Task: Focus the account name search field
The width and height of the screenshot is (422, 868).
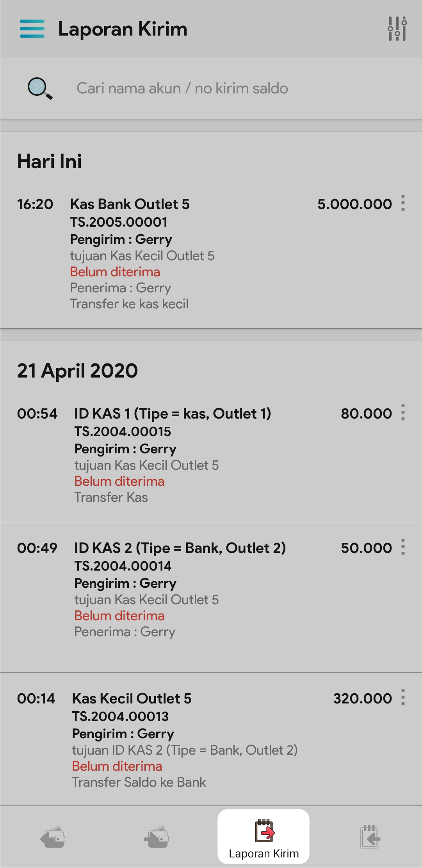Action: pos(182,89)
